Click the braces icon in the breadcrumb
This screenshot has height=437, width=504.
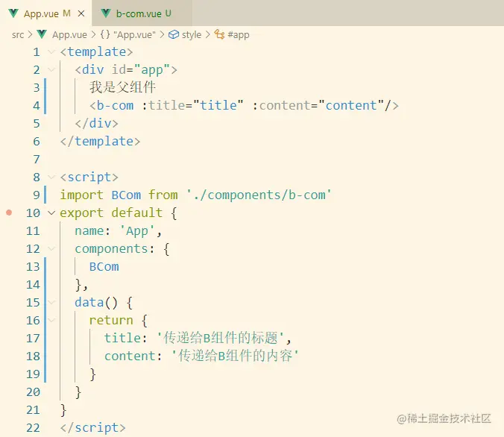click(105, 34)
